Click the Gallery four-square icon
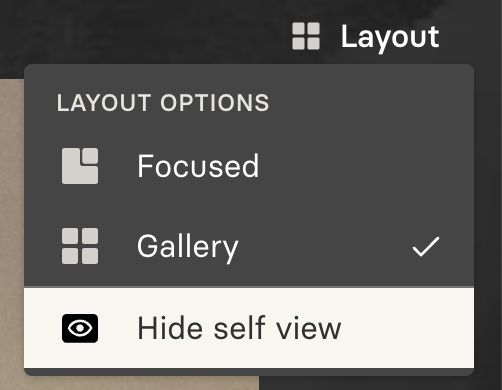 click(x=80, y=246)
